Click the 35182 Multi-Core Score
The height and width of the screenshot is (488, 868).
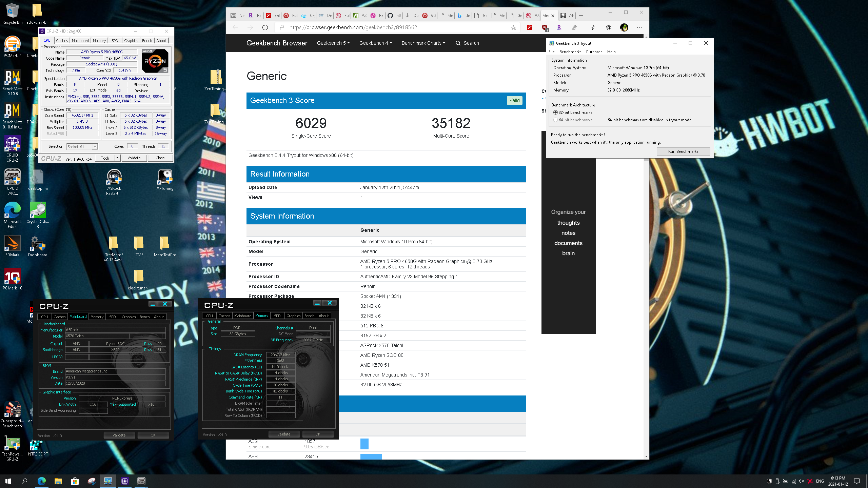451,123
